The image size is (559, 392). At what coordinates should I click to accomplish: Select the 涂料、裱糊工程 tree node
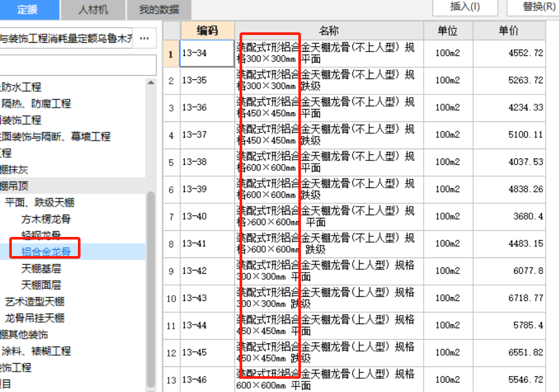pyautogui.click(x=36, y=351)
